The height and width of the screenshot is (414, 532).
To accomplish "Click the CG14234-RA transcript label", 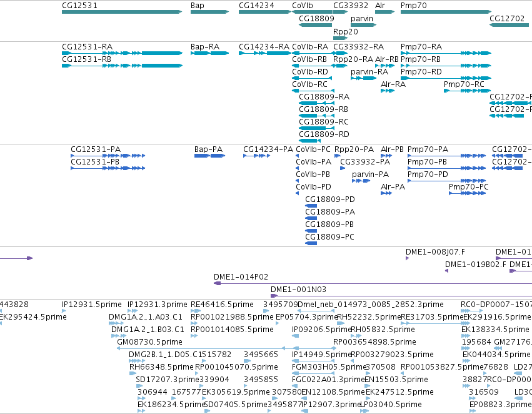I will 264,46.
